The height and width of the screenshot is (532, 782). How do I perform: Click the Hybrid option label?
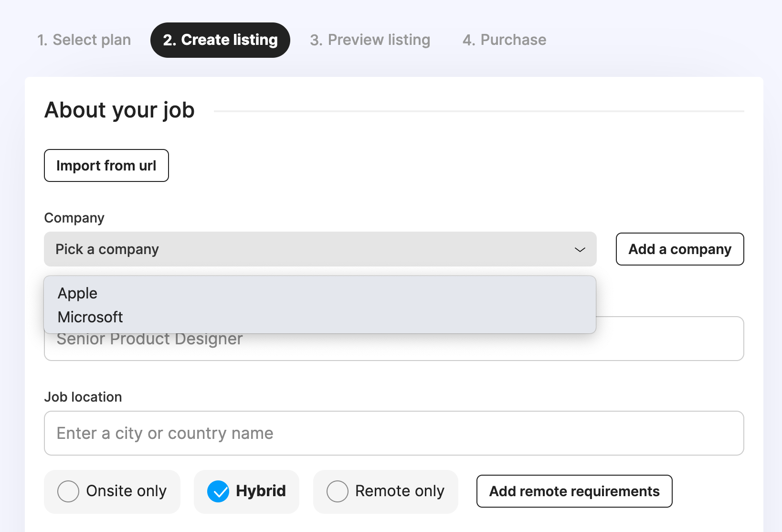[x=261, y=491]
